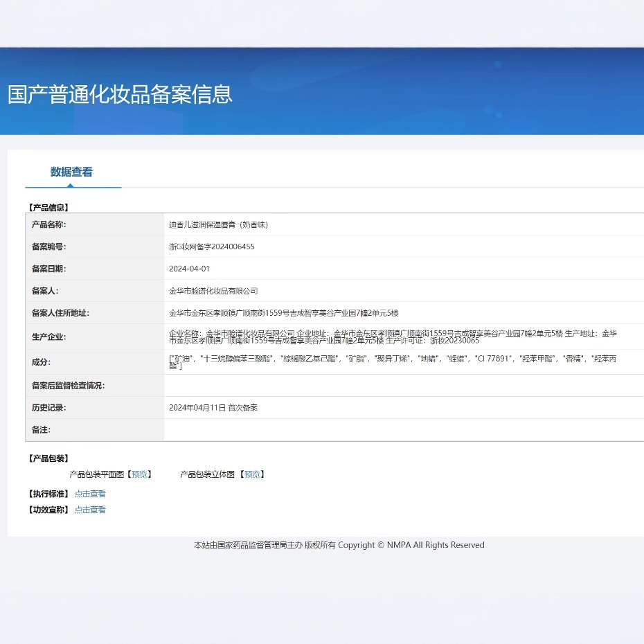Click the 备案人: label

[45, 291]
